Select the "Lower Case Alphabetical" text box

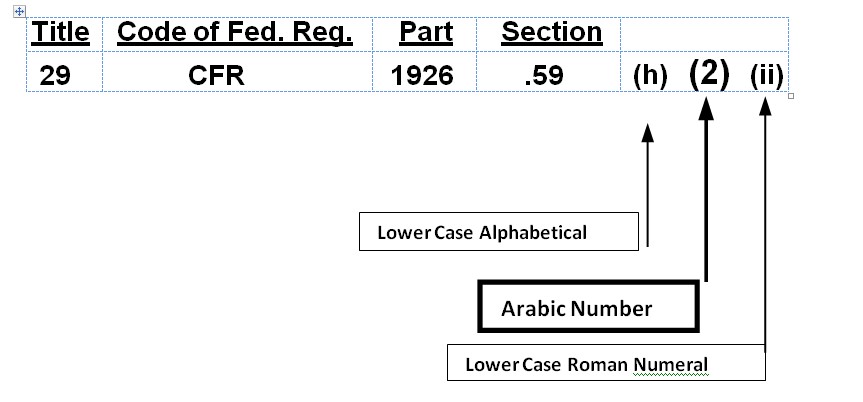tap(498, 232)
